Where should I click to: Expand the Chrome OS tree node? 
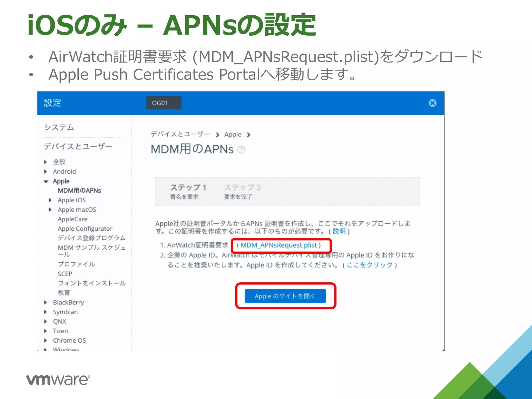45,341
